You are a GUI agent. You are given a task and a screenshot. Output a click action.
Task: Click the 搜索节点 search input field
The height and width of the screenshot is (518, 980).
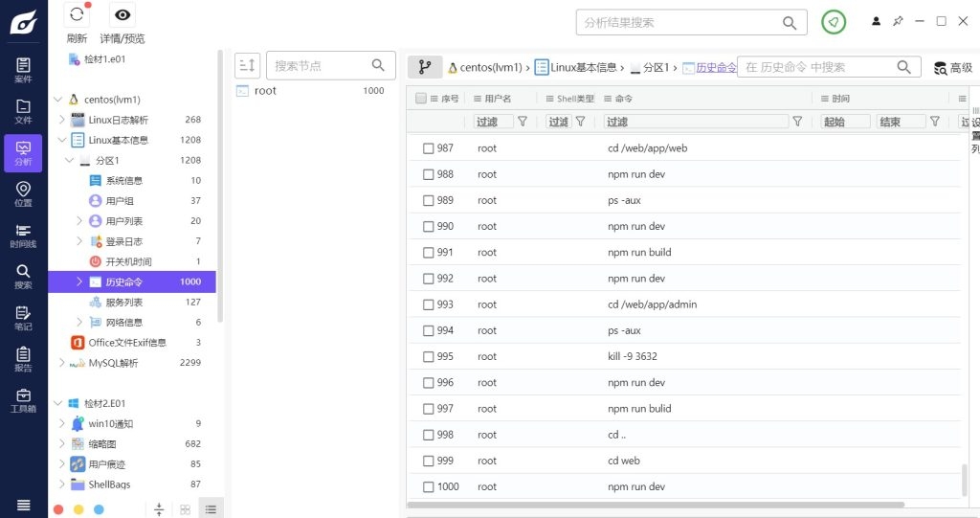tap(321, 65)
